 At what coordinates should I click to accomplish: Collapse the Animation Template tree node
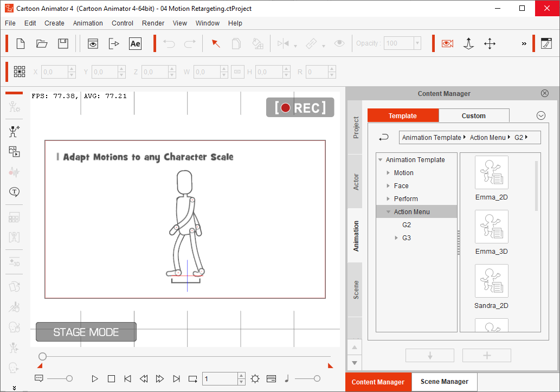click(x=381, y=160)
